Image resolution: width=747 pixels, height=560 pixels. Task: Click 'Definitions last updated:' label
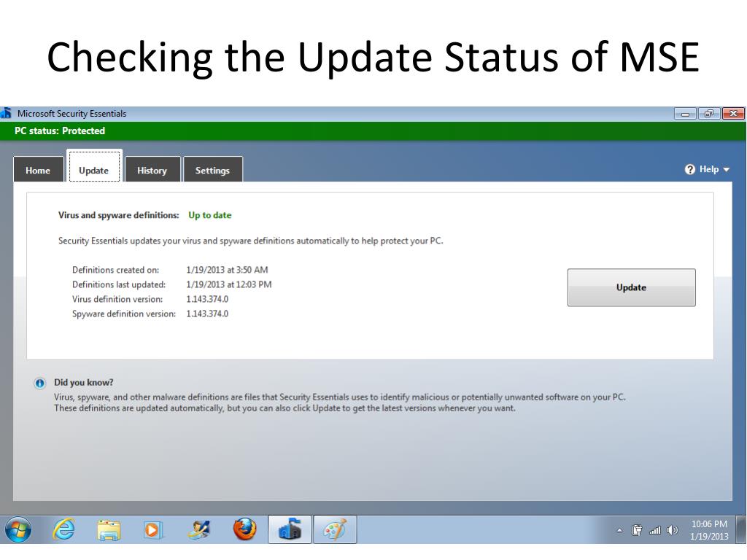[119, 285]
